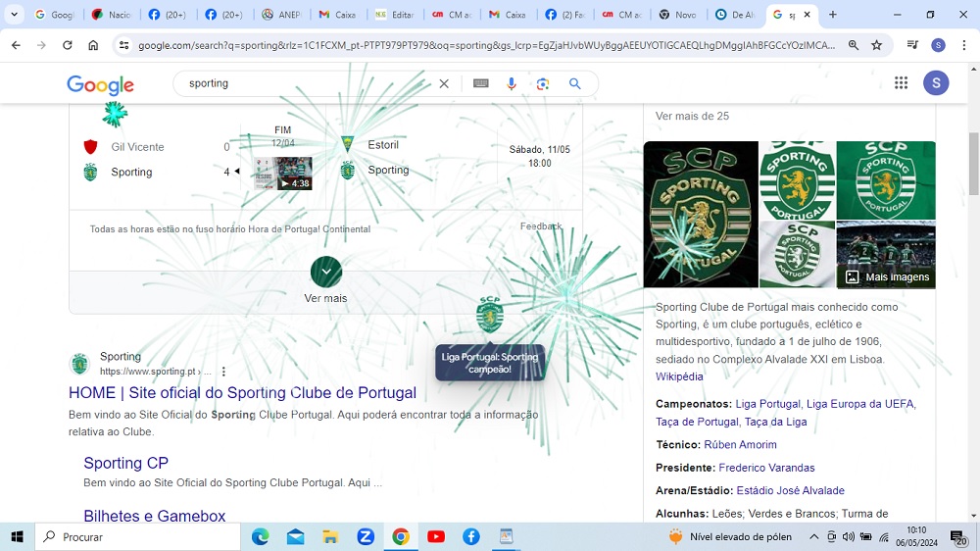Open the zoom magnifier in address bar

(854, 45)
